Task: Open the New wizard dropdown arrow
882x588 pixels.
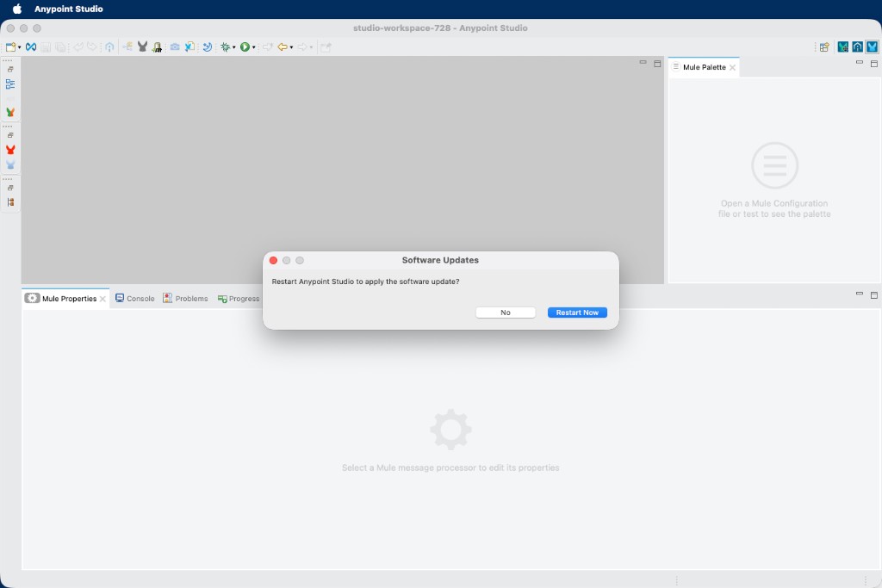Action: [x=19, y=47]
